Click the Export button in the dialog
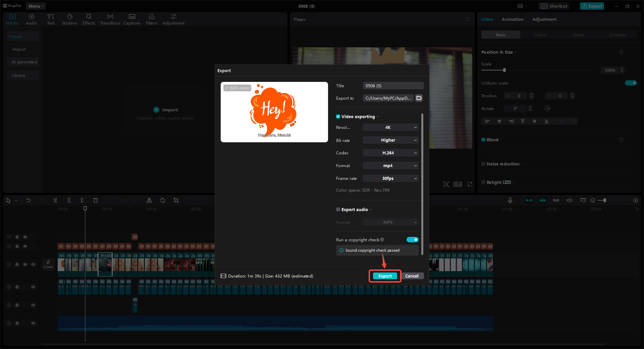This screenshot has height=349, width=644. tap(385, 276)
